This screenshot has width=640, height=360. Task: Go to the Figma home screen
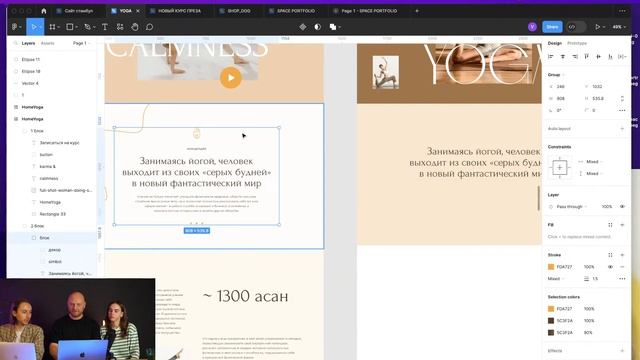(44, 11)
